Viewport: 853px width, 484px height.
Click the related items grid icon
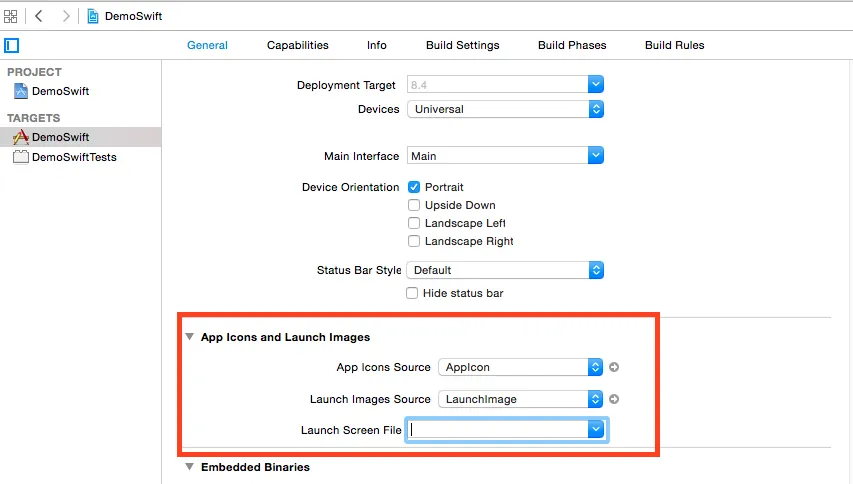[x=11, y=16]
